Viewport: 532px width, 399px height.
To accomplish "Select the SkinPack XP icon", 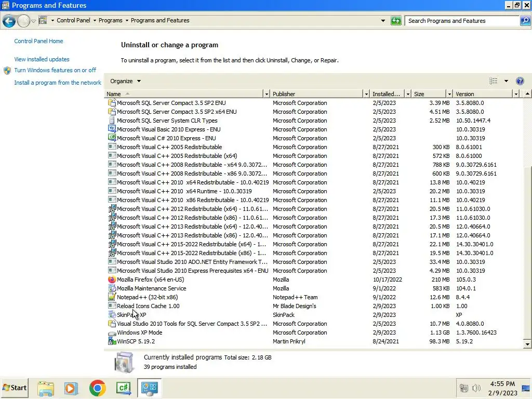I will (112, 315).
